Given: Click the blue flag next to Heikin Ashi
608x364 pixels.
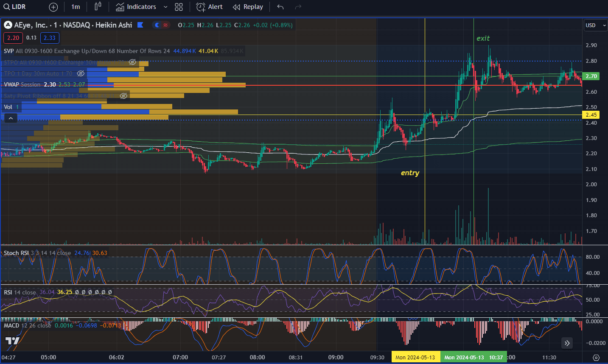Looking at the screenshot, I should point(140,25).
